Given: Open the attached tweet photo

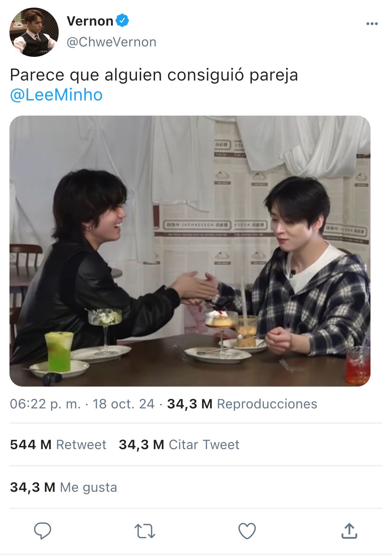Looking at the screenshot, I should [x=190, y=251].
